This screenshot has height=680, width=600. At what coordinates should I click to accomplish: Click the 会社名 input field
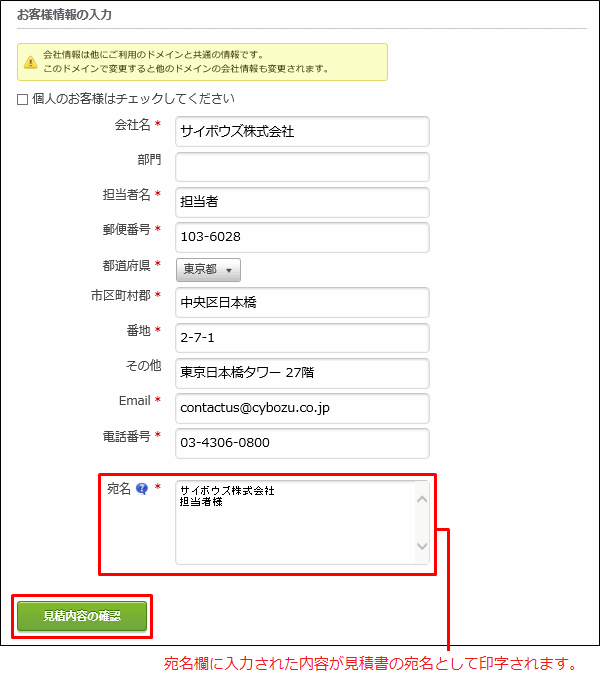coord(301,132)
